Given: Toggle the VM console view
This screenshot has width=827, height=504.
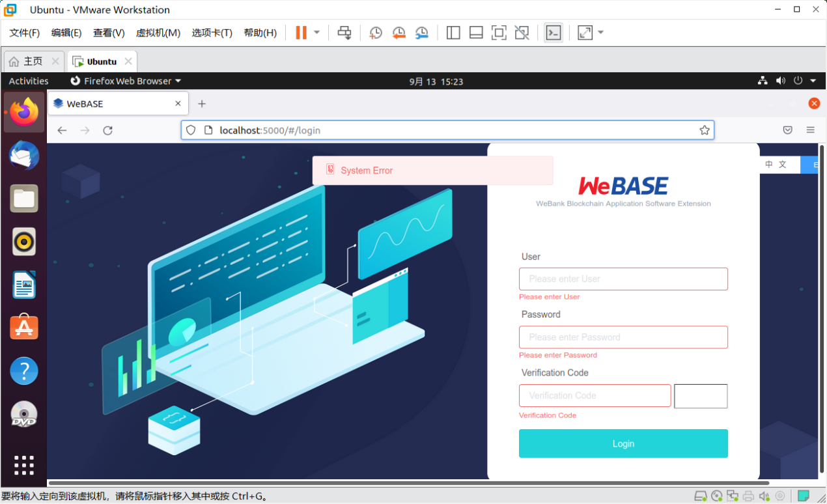Looking at the screenshot, I should tap(553, 32).
